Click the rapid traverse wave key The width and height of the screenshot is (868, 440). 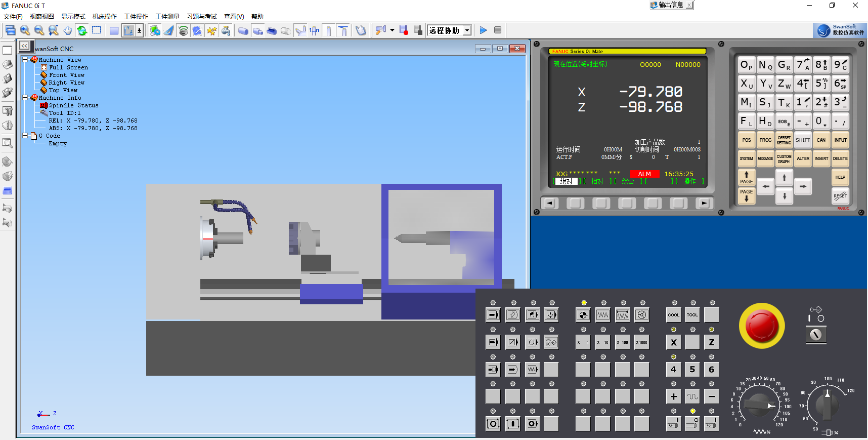[692, 397]
